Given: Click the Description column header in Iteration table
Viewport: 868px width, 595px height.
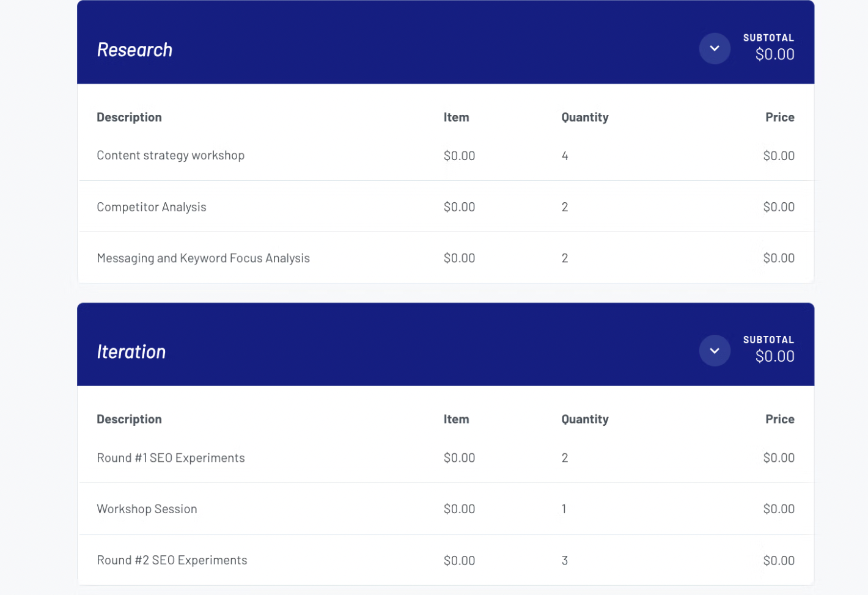Looking at the screenshot, I should (129, 419).
